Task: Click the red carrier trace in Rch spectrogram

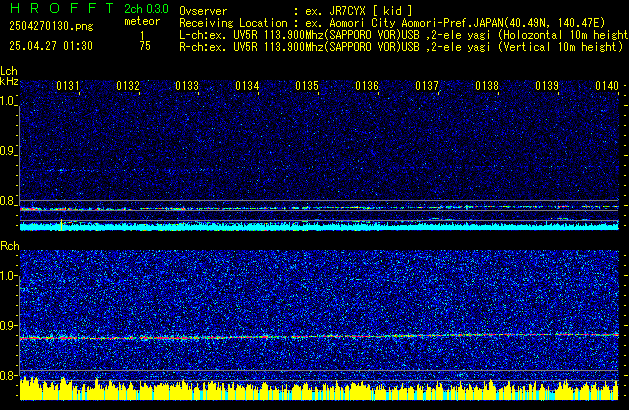Action: tap(319, 337)
